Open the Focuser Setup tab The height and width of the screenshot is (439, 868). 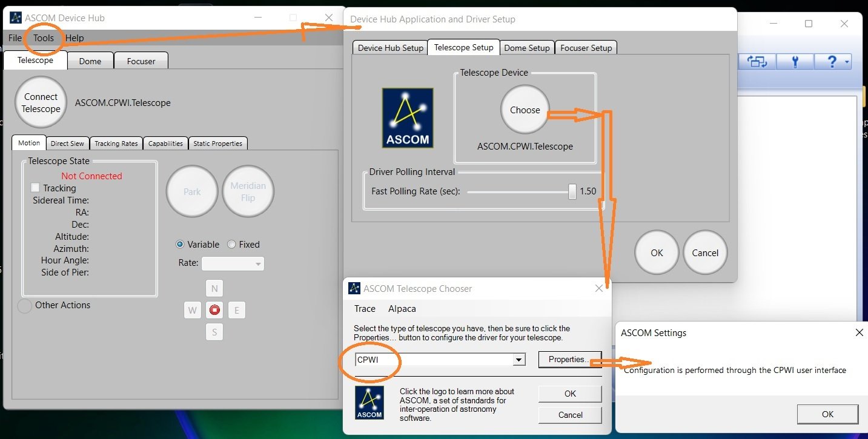click(586, 48)
